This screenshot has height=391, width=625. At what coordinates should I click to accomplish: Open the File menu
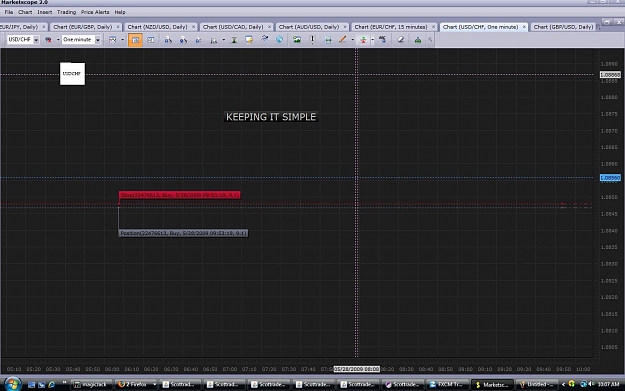(x=9, y=12)
